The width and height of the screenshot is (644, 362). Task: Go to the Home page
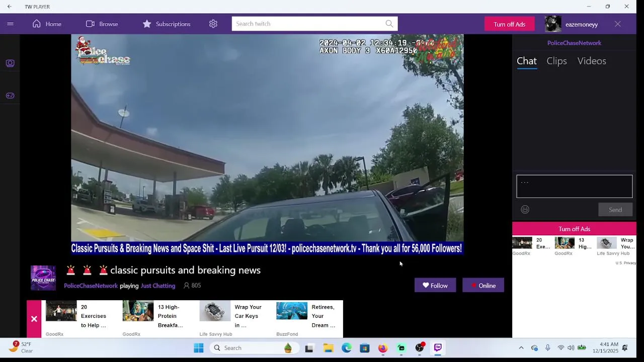[x=47, y=24]
